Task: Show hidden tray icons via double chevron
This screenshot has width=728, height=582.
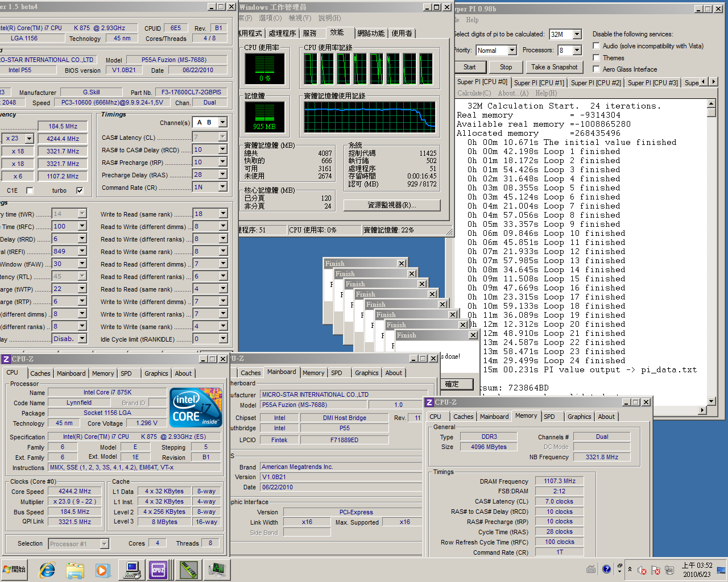Action: pyautogui.click(x=630, y=569)
